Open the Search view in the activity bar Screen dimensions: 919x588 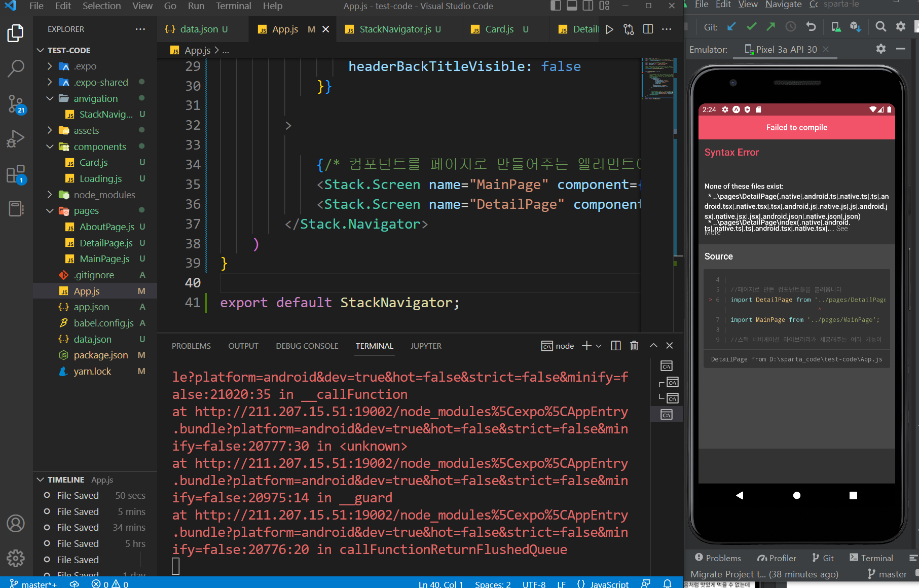pyautogui.click(x=16, y=68)
